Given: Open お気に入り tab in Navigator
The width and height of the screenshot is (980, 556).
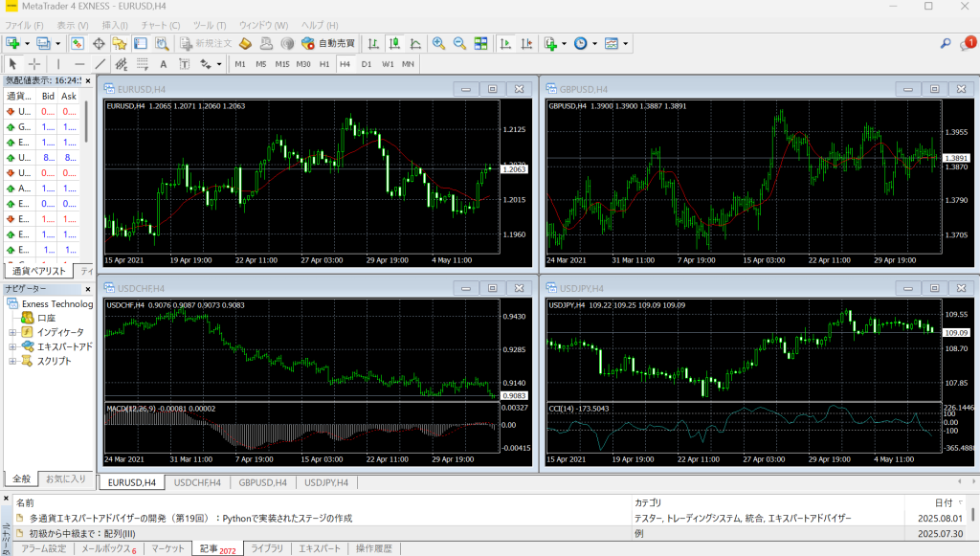Looking at the screenshot, I should 66,478.
